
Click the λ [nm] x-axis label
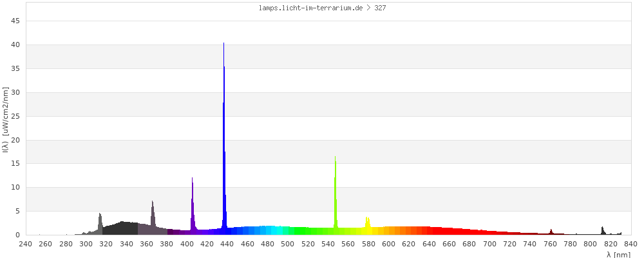618,254
